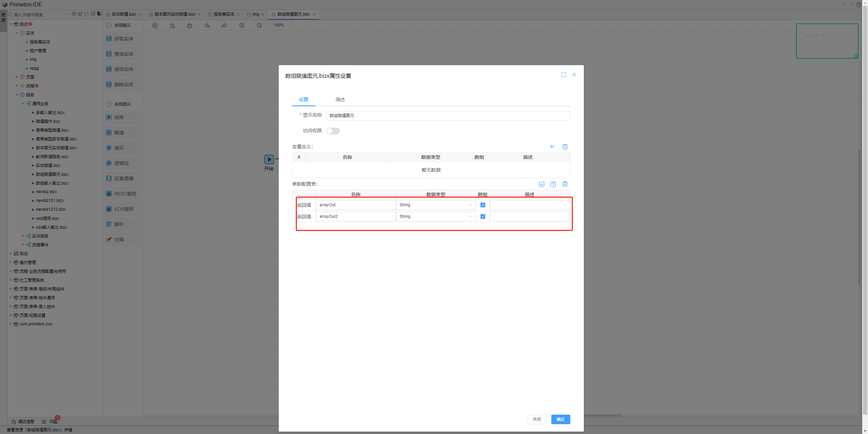
Task: Click the undo arrow in canvas toolbar
Action: click(207, 25)
